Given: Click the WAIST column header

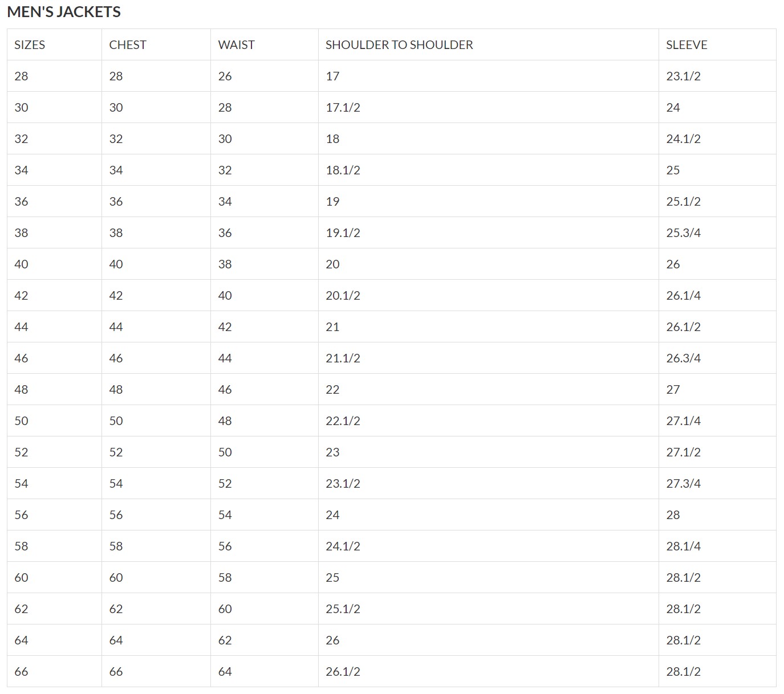Looking at the screenshot, I should tap(236, 45).
